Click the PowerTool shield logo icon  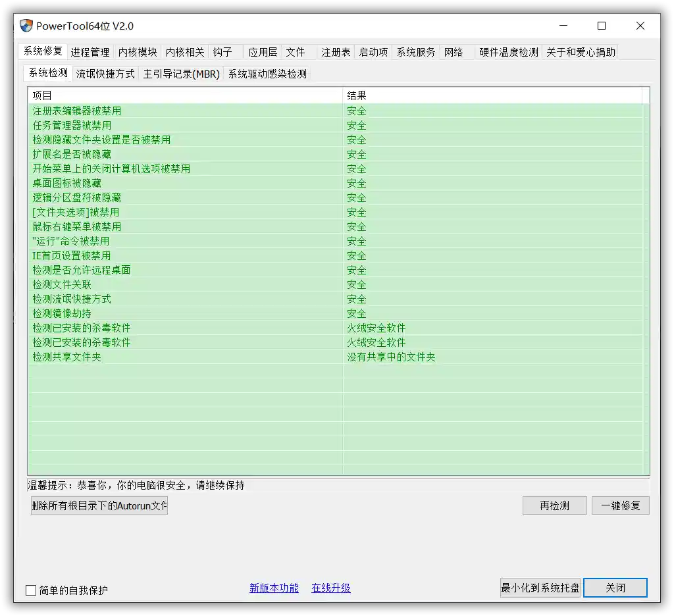tap(25, 25)
